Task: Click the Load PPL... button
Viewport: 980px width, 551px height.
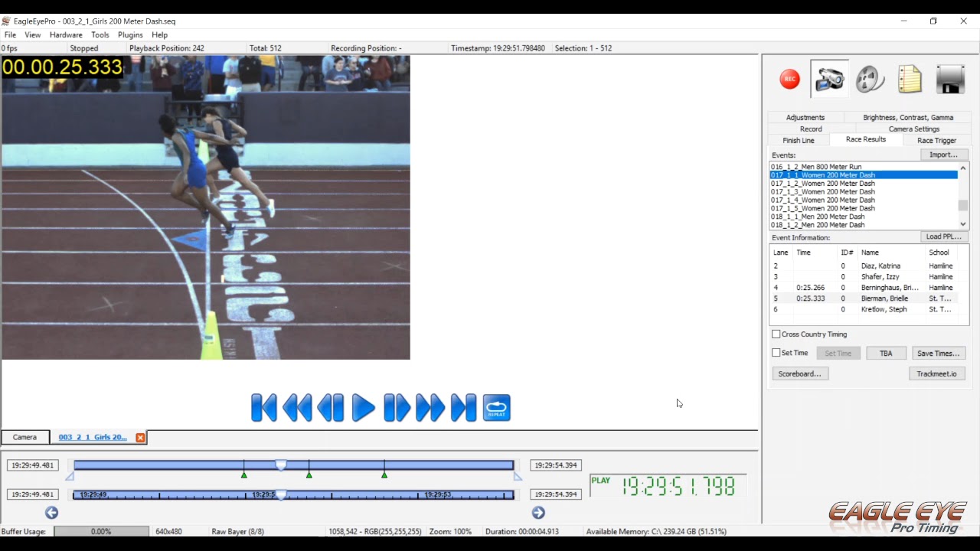Action: [943, 237]
